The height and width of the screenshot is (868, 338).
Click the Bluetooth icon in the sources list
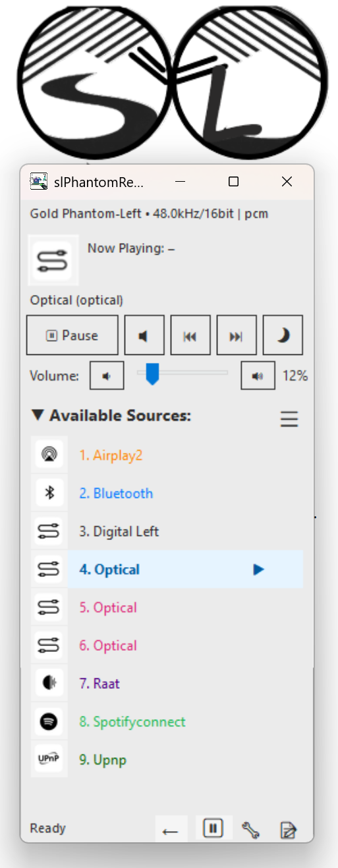coord(49,493)
